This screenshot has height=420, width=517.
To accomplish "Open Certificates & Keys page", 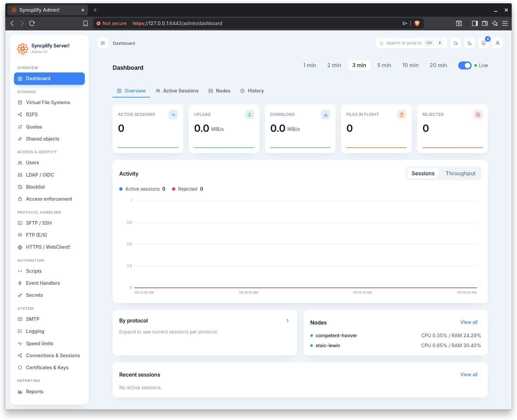I will (49, 368).
